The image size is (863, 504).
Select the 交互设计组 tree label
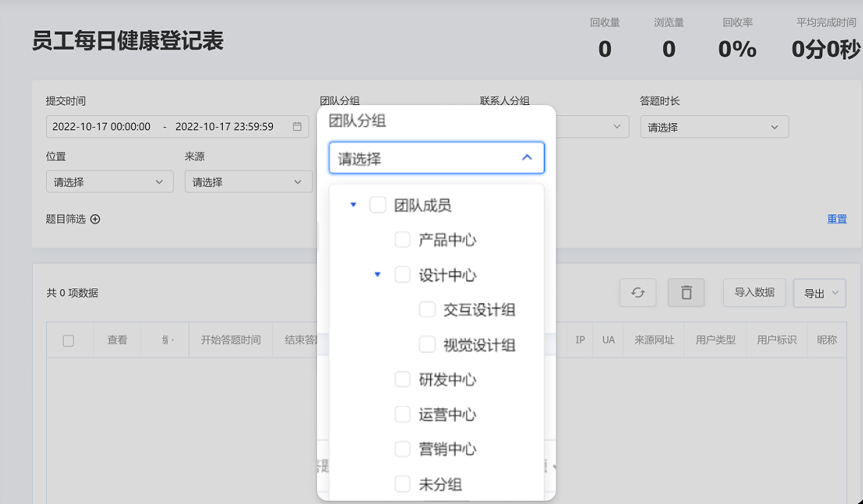(479, 310)
